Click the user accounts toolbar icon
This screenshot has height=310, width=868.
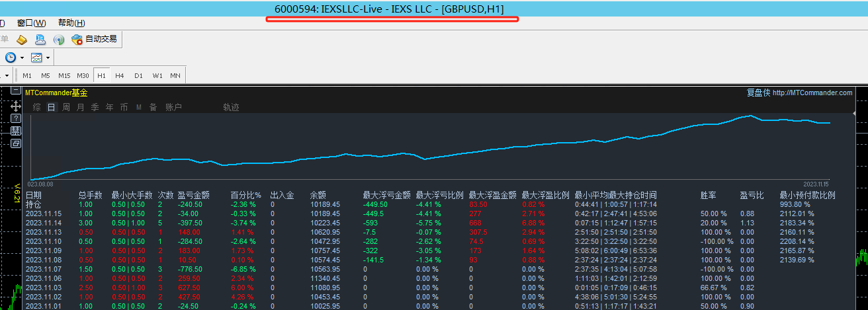click(40, 40)
